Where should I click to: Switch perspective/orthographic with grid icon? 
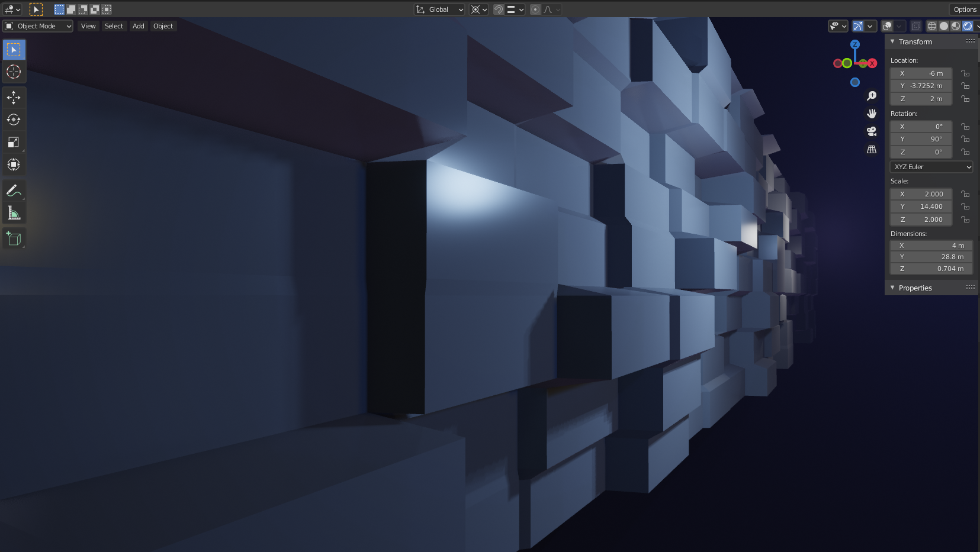coord(872,150)
